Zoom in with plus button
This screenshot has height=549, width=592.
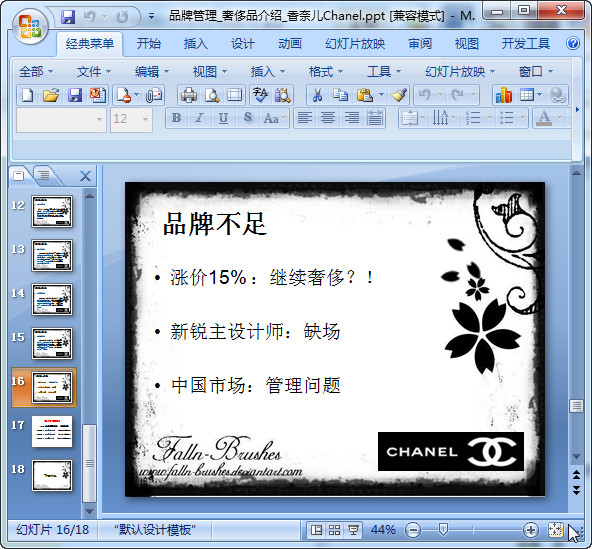click(530, 530)
